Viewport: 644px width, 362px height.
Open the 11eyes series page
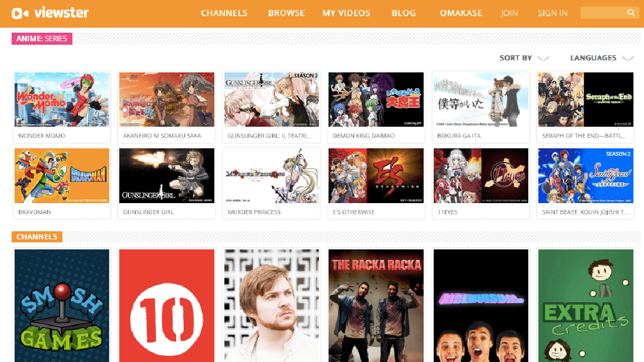[480, 175]
